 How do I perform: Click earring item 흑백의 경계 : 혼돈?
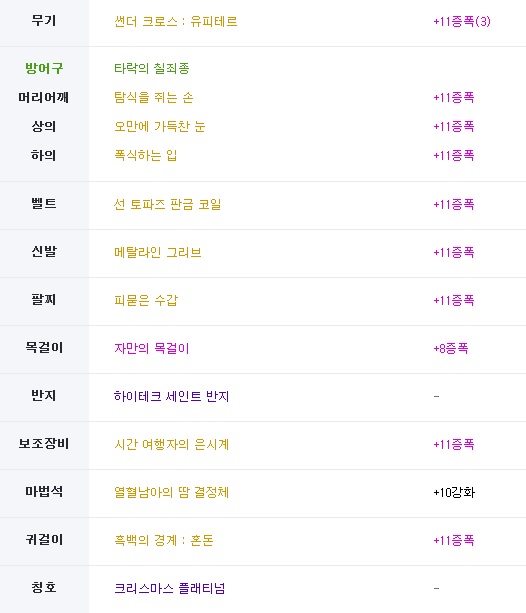click(163, 540)
